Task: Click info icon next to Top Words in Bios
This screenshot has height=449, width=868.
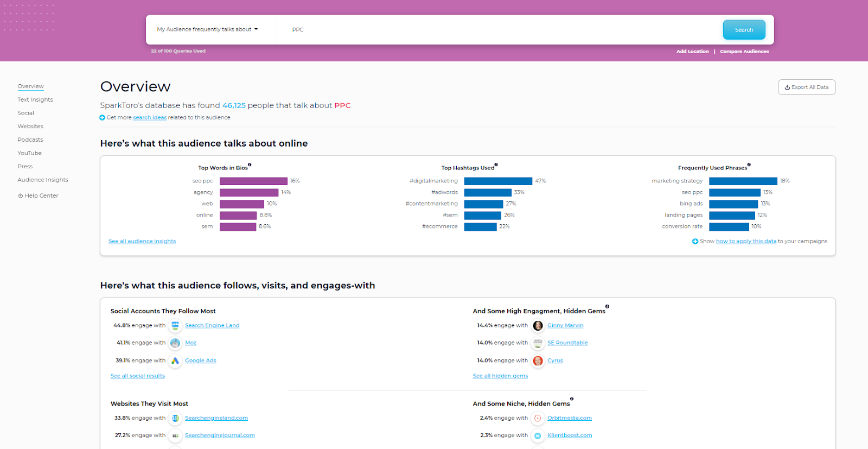Action: tap(250, 165)
